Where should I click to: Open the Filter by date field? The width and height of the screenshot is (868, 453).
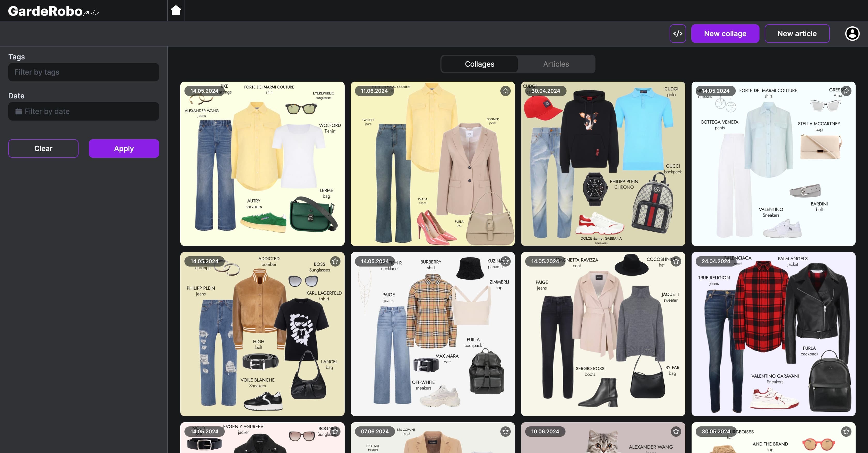83,112
